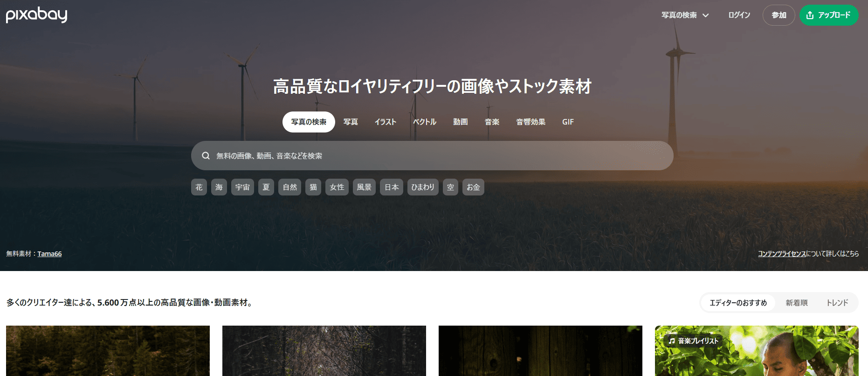Click the 海 tag
Screen dimensions: 868x376
point(219,187)
